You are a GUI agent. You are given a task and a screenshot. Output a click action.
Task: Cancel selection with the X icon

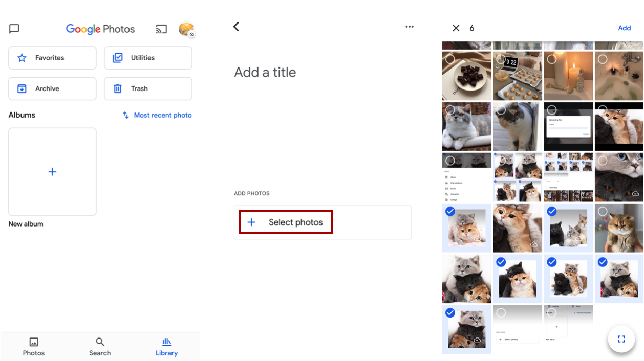coord(456,28)
